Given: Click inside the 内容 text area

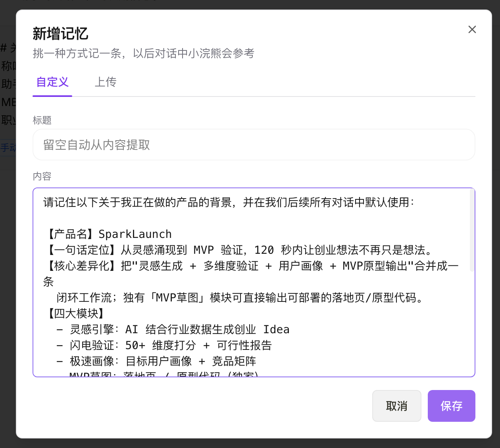Looking at the screenshot, I should pyautogui.click(x=254, y=282).
